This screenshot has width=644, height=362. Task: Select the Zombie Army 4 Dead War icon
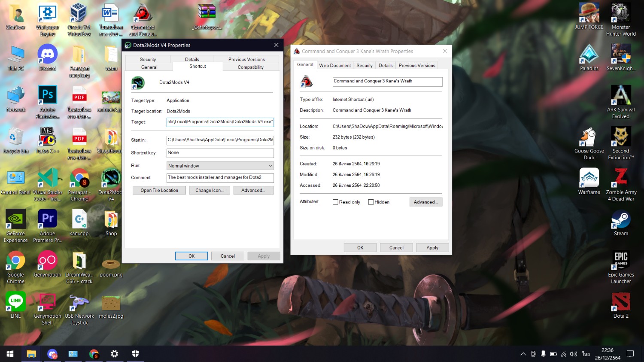(x=621, y=185)
